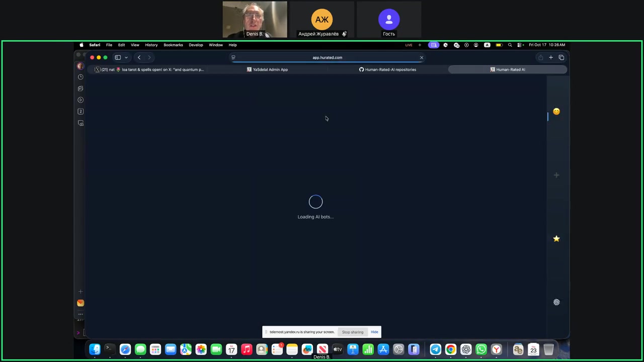Open settings gear in right panel
The image size is (644, 362).
556,302
